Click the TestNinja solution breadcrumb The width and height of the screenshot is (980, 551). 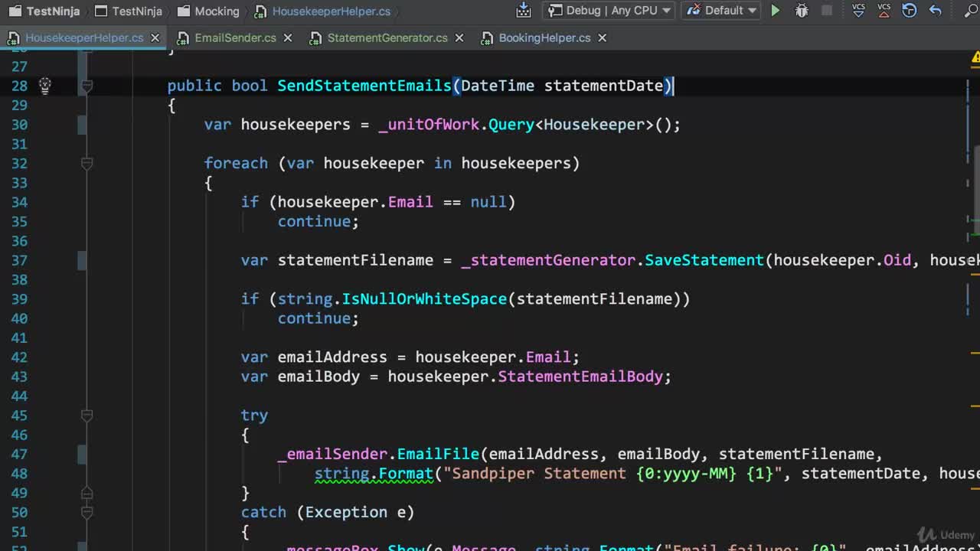[x=44, y=11]
